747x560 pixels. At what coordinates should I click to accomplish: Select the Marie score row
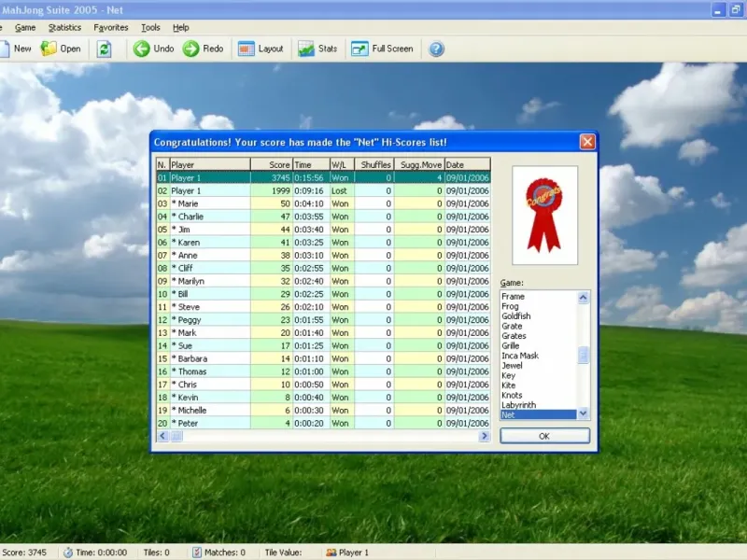323,203
